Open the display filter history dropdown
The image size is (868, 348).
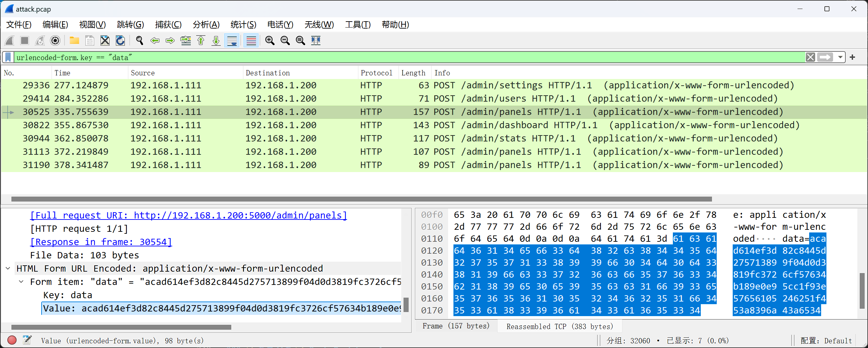pyautogui.click(x=840, y=57)
